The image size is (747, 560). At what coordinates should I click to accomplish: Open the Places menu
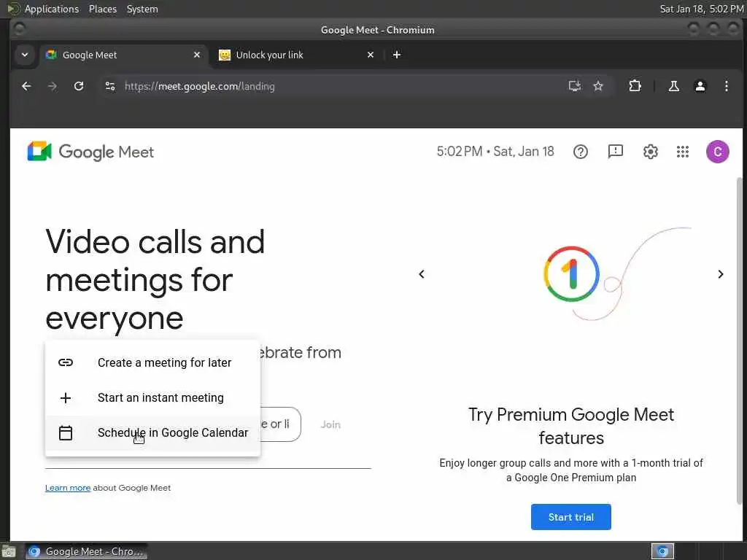tap(103, 9)
